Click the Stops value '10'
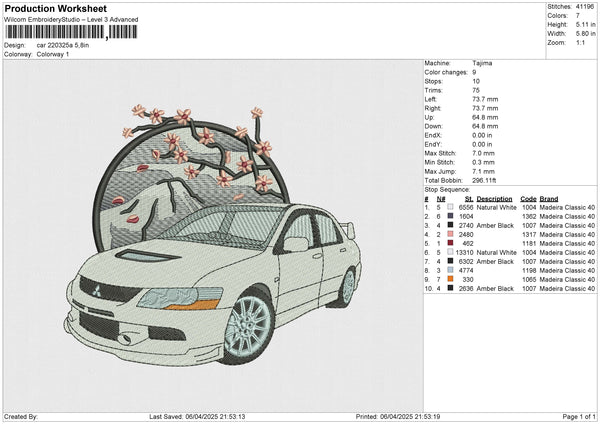The width and height of the screenshot is (600, 424). 476,81
